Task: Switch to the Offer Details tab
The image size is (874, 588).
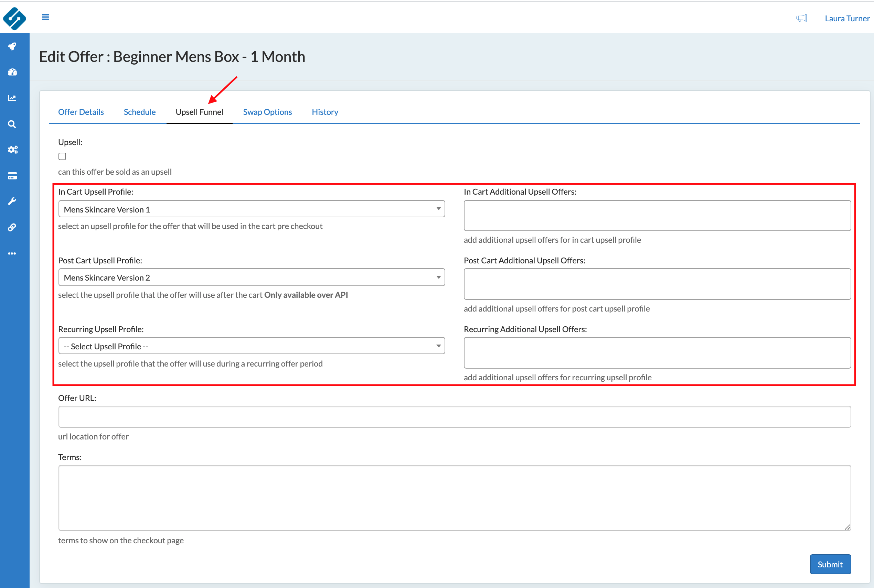Action: pos(81,112)
